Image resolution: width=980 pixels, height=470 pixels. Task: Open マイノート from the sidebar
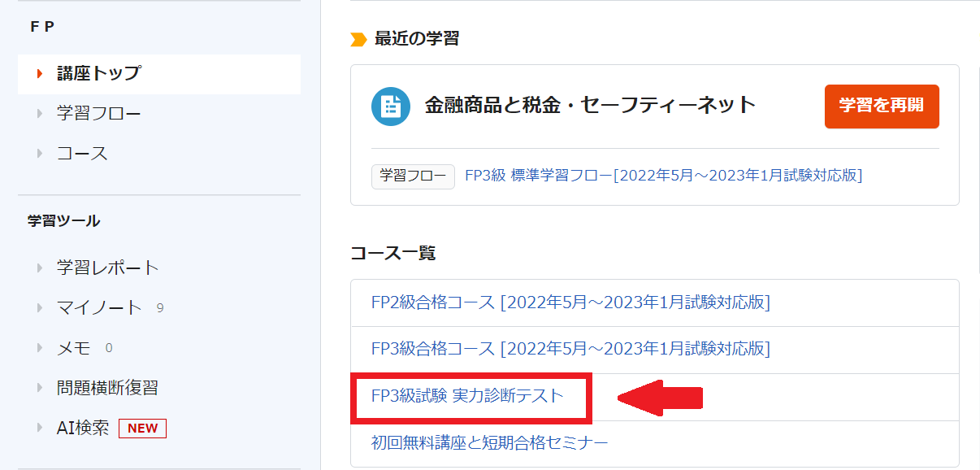(99, 307)
